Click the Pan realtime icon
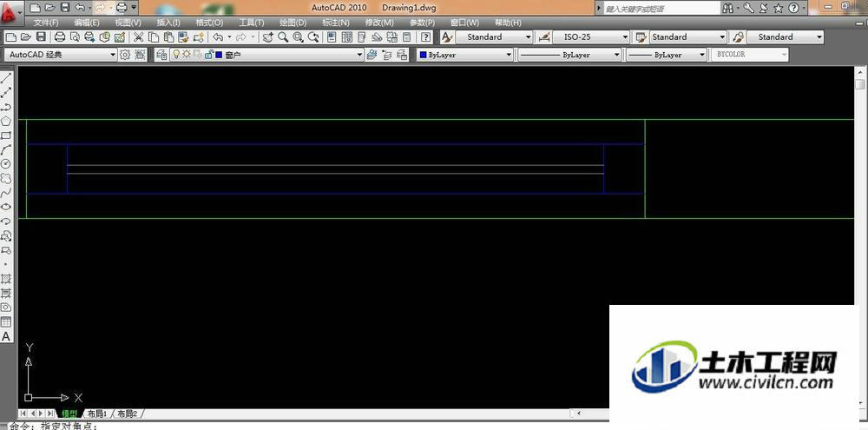This screenshot has height=430, width=868. [267, 37]
